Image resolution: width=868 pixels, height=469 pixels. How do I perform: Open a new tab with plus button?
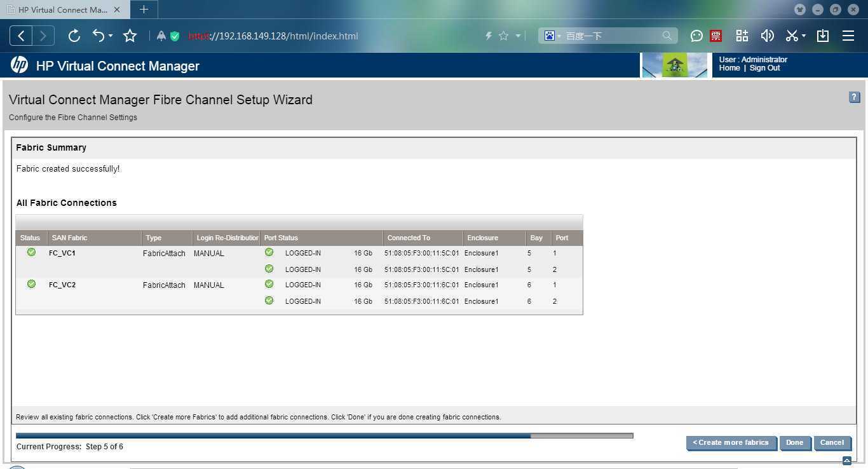click(144, 10)
